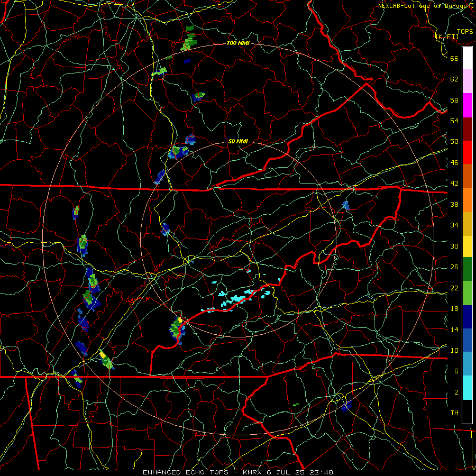476x476 pixels.
Task: Click the legend value "54"
Action: tap(454, 121)
